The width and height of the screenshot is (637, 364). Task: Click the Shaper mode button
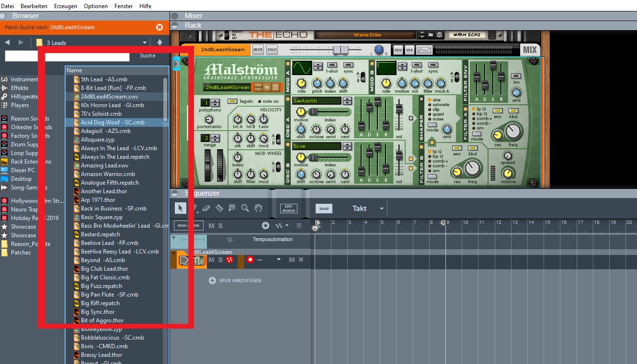pyautogui.click(x=432, y=124)
